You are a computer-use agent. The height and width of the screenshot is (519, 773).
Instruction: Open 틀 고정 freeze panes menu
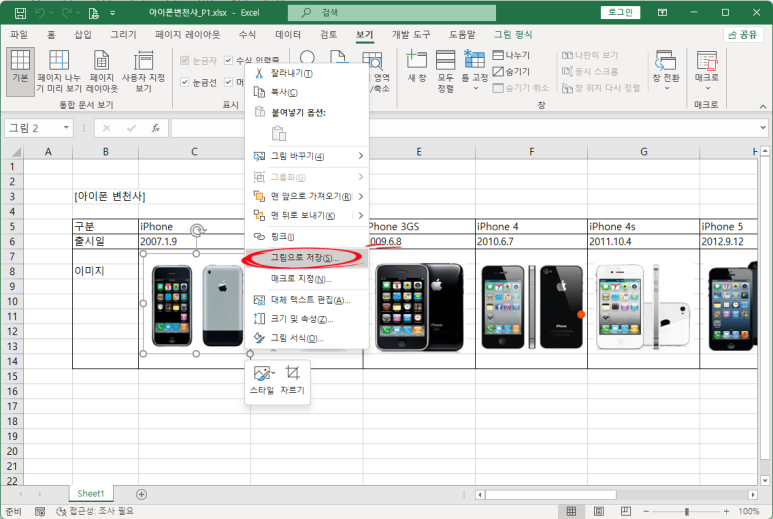475,70
